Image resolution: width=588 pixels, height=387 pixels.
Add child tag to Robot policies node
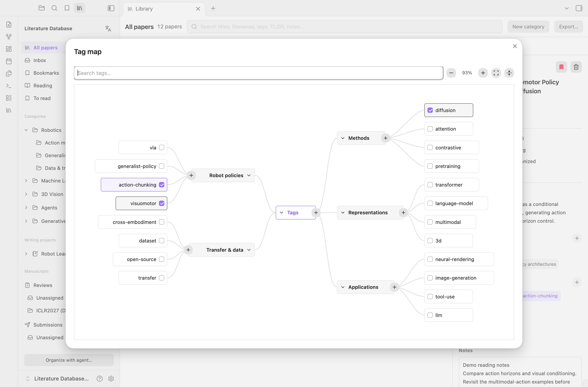(191, 175)
